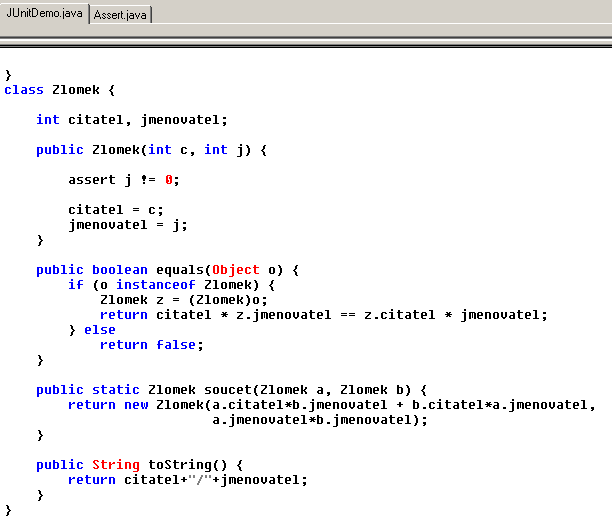
Task: Click the 'a.jmenovatel*b.jmenovatel);' line
Action: coord(320,420)
